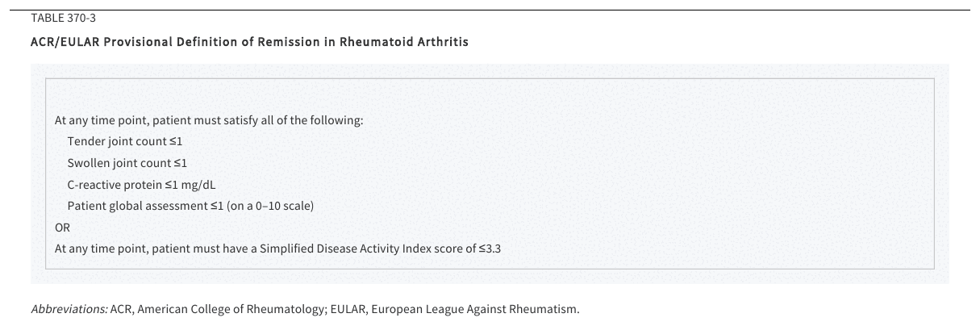Click the "mg/dL" unit text
980x326 pixels.
(x=198, y=184)
